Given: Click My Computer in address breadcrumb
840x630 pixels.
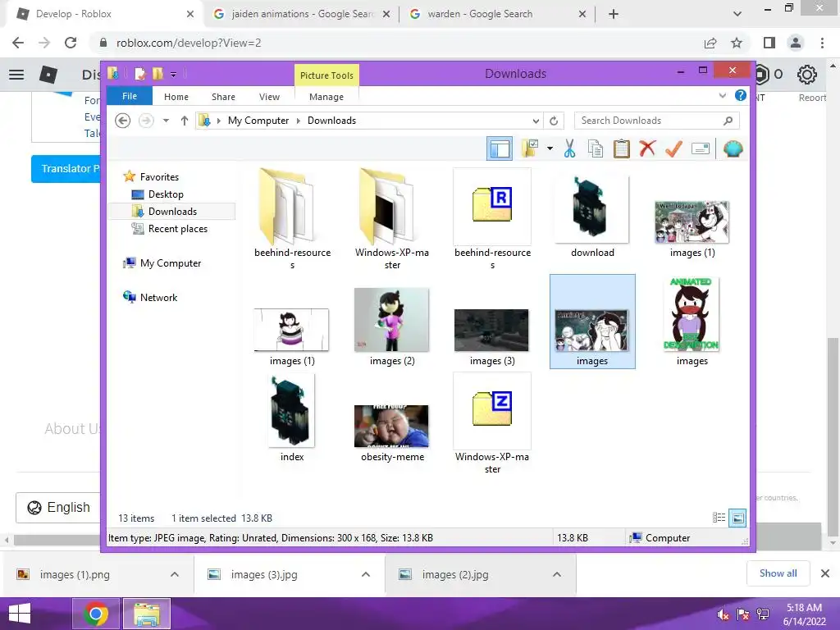Looking at the screenshot, I should [x=258, y=121].
